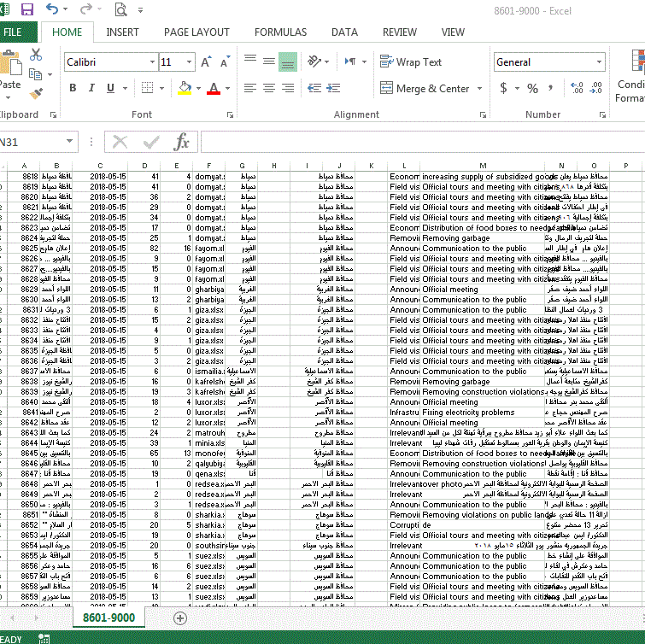Switch to the INSERT tab

coord(122,32)
